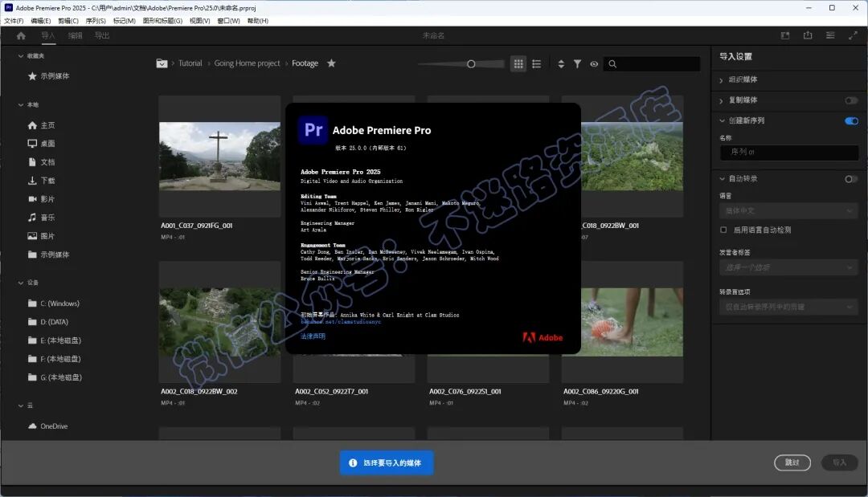868x497 pixels.
Task: Browse the C: (Windows) drive
Action: click(x=54, y=303)
